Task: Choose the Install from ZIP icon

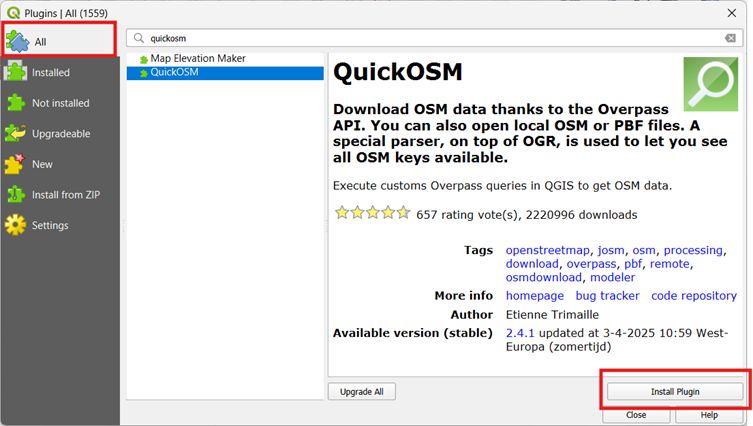Action: coord(16,194)
